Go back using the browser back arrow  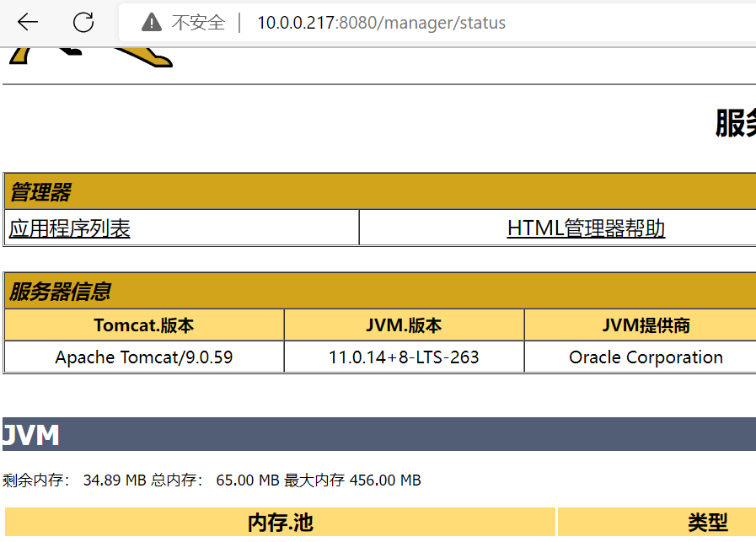(x=28, y=22)
